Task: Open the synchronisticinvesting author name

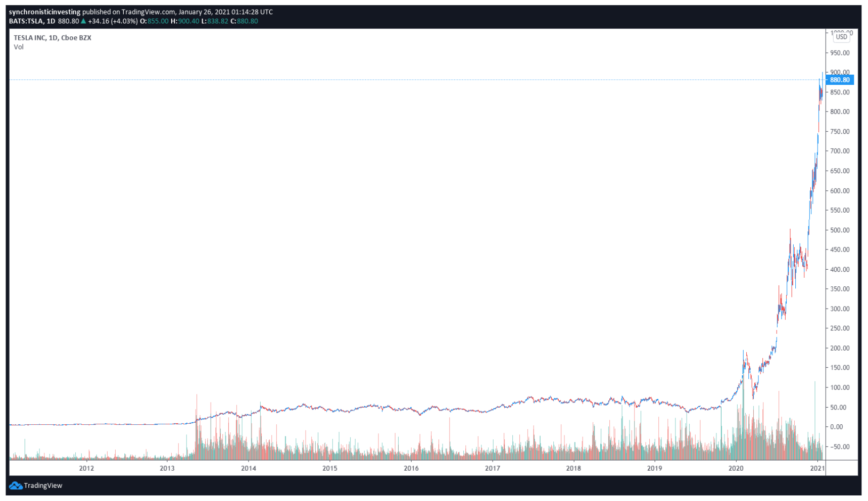Action: click(x=44, y=12)
